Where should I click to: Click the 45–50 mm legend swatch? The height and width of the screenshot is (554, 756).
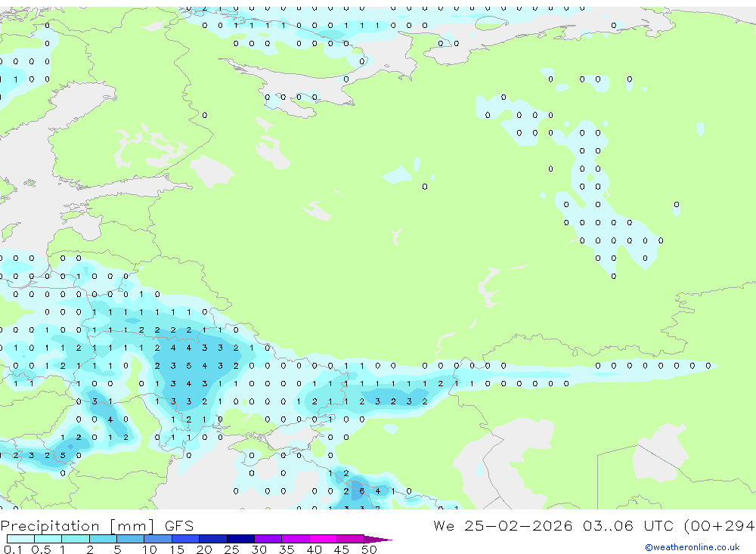coord(351,539)
